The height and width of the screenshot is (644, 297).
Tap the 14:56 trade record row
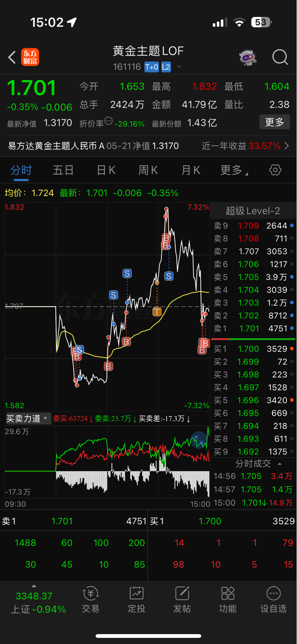pos(253,476)
